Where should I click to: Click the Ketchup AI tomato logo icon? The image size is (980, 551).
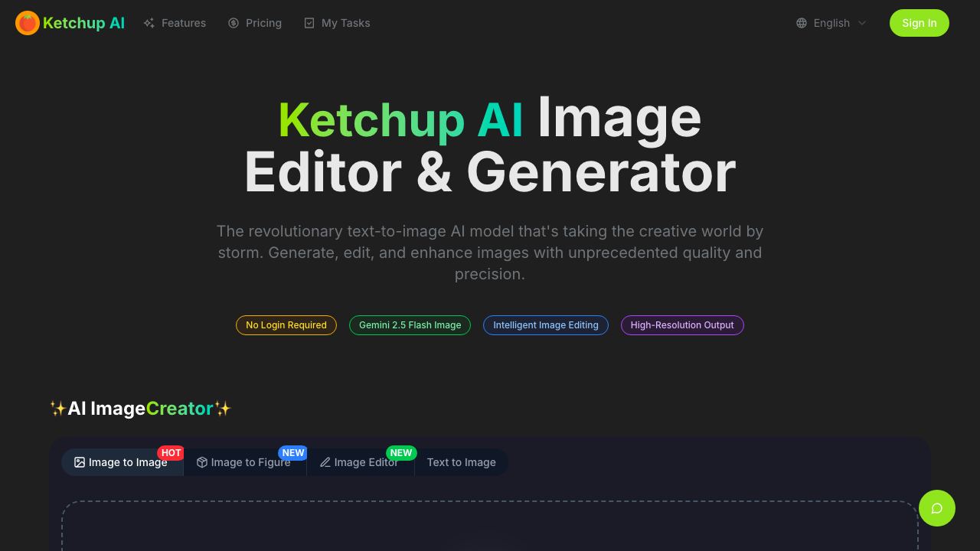28,23
